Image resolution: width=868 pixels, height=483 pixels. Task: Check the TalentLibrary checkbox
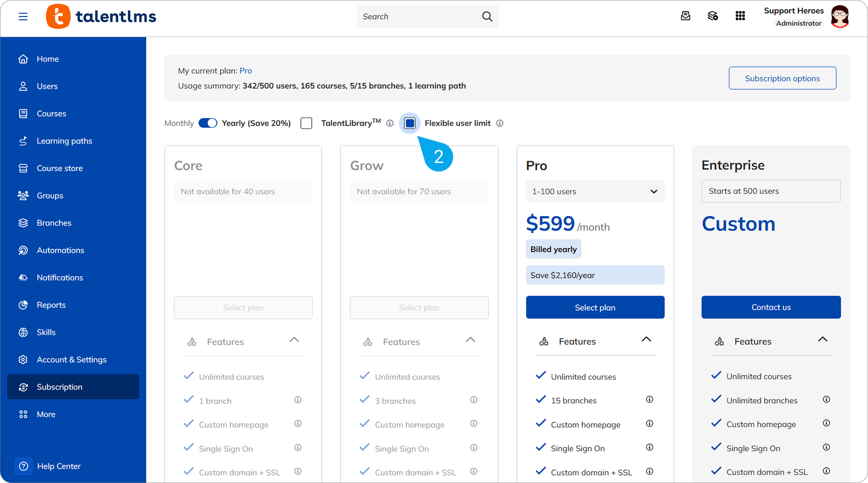pos(306,123)
